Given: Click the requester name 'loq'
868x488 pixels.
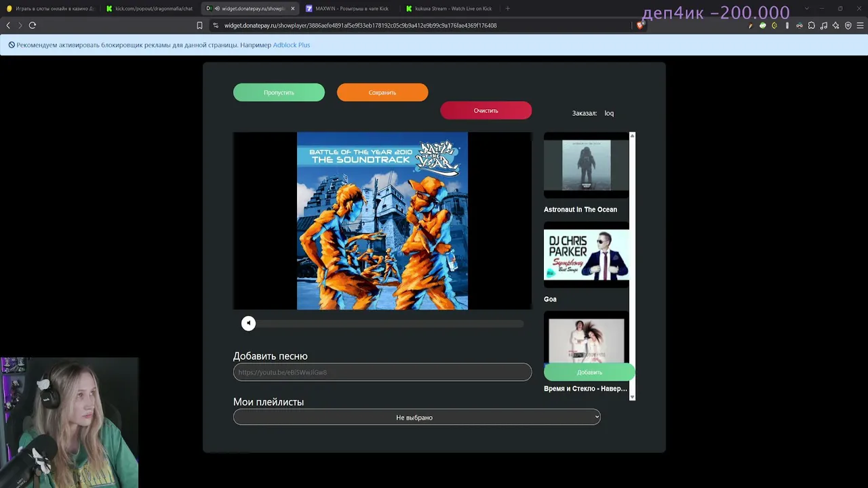Looking at the screenshot, I should click(x=609, y=113).
